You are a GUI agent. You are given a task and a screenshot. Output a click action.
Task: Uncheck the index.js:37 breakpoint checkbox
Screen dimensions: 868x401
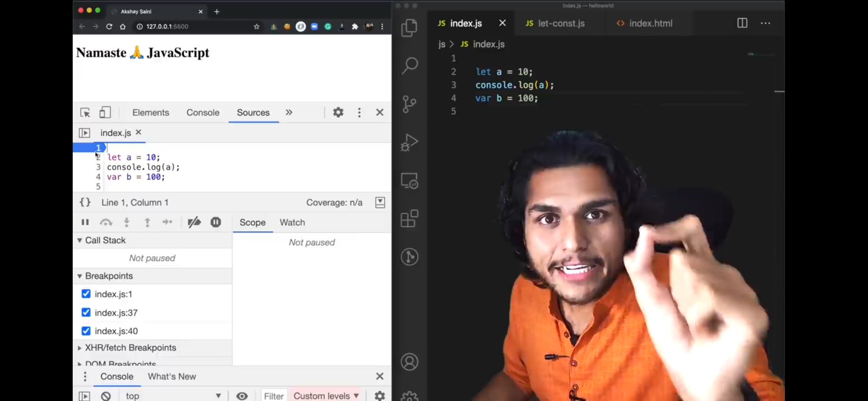pyautogui.click(x=86, y=312)
